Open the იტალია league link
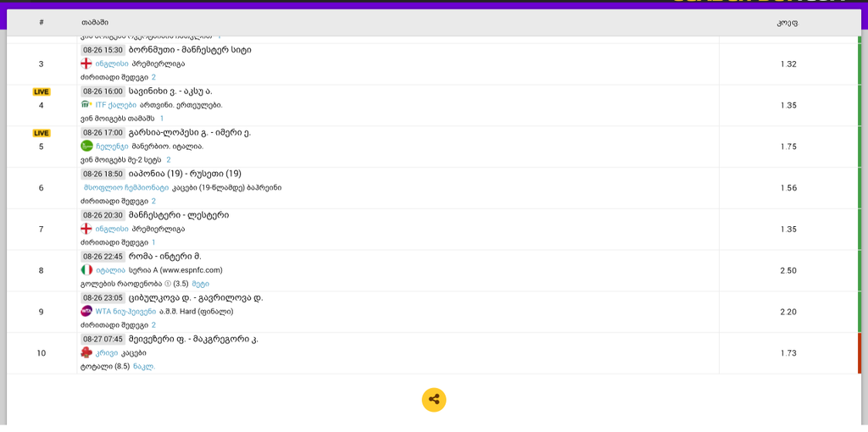Screen dimensions: 868x432 110,270
